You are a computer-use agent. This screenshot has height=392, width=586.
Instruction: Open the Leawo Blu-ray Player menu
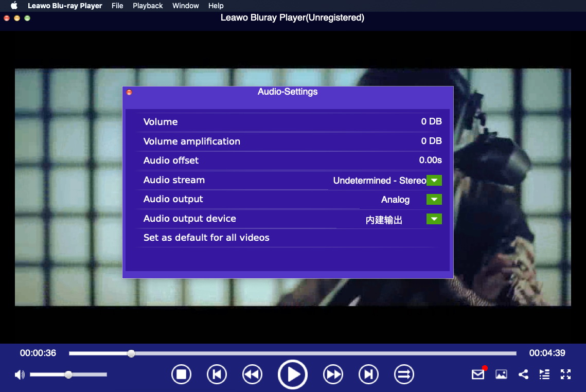tap(65, 6)
